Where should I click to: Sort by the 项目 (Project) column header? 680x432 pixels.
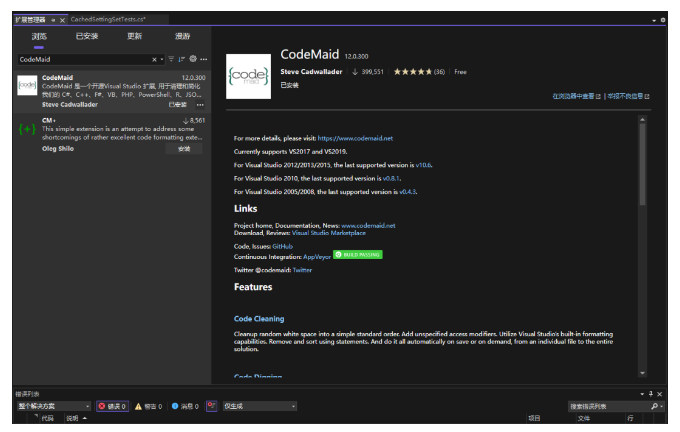point(534,419)
